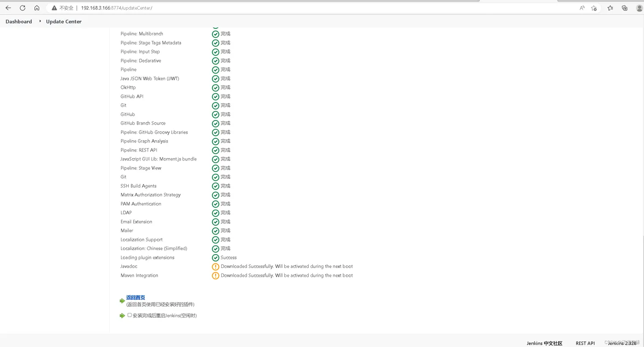Open the read aloud icon in address bar
Screen dimensions: 644x347
click(x=582, y=8)
